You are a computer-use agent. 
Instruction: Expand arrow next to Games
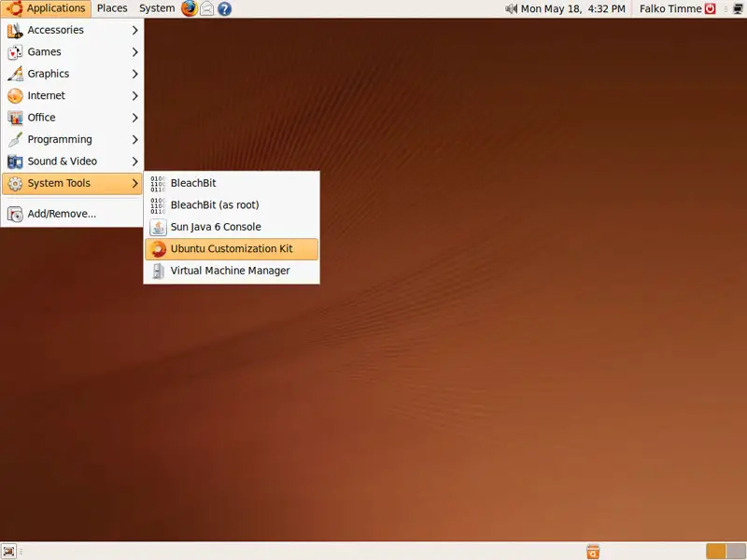[134, 52]
